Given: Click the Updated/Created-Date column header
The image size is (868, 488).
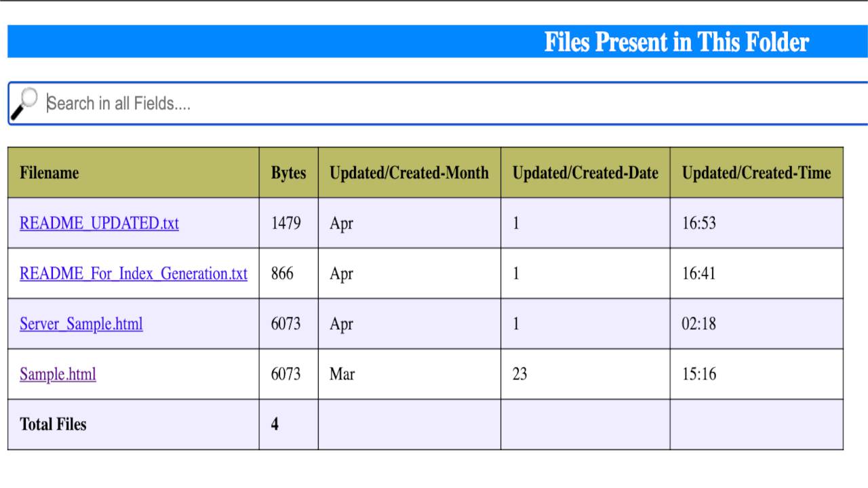Looking at the screenshot, I should coord(586,173).
